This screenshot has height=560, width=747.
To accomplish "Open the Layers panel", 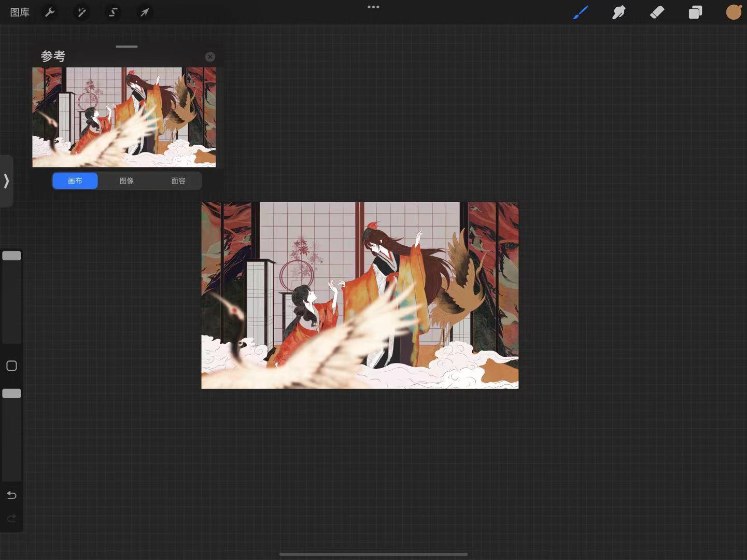I will [x=695, y=12].
